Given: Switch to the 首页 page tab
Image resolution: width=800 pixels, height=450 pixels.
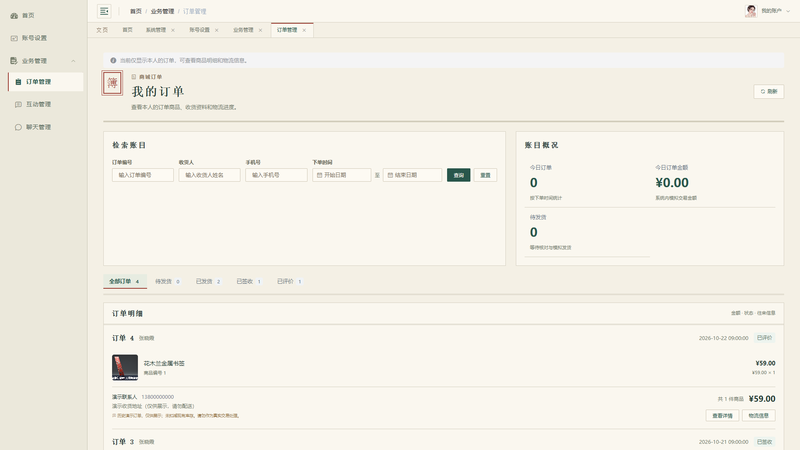Looking at the screenshot, I should pos(128,30).
